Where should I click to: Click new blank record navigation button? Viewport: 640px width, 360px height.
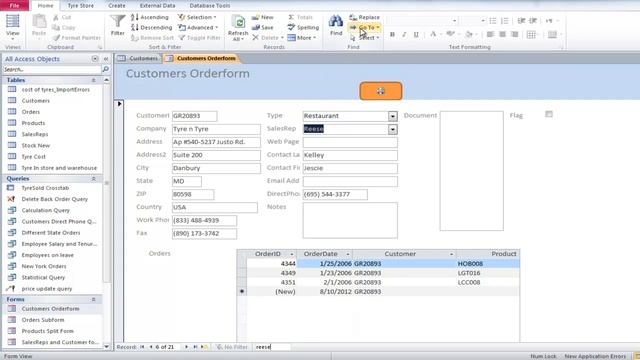[204, 347]
